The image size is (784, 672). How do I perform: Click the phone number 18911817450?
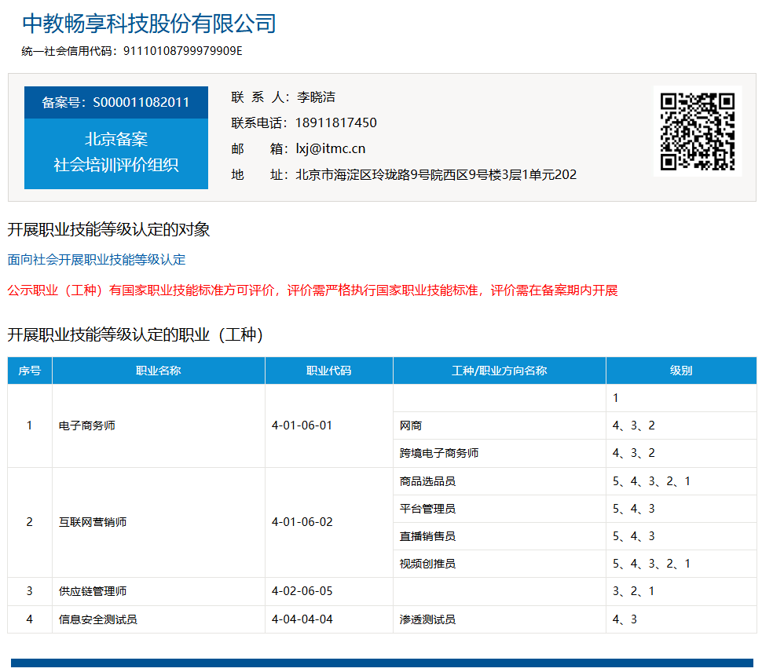pyautogui.click(x=335, y=123)
